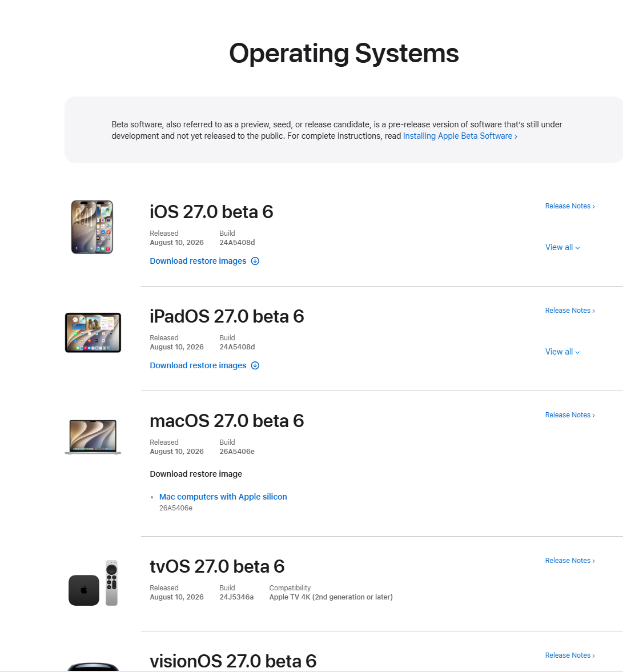The image size is (623, 672).
Task: Expand View all for iOS 27.0 beta 6
Action: (562, 247)
